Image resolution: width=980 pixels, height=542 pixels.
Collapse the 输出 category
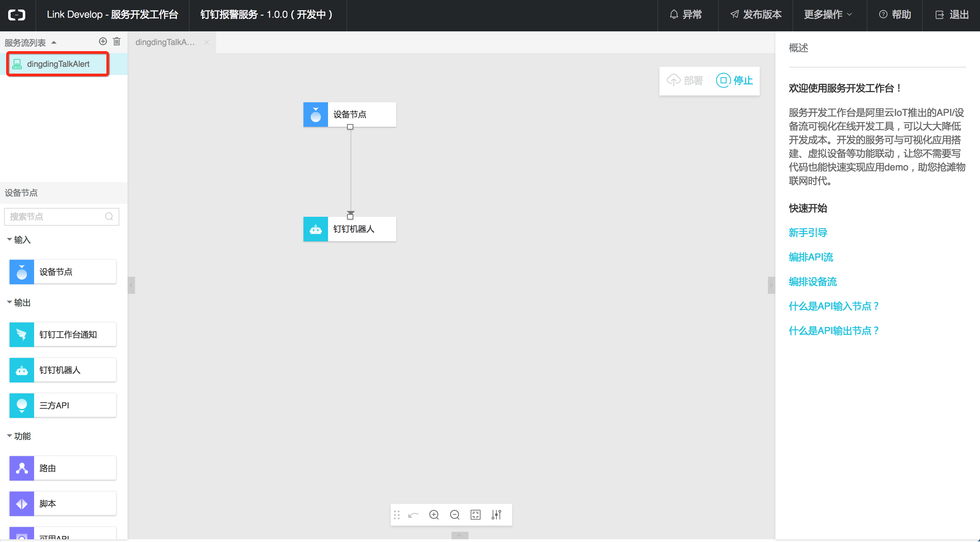point(9,302)
